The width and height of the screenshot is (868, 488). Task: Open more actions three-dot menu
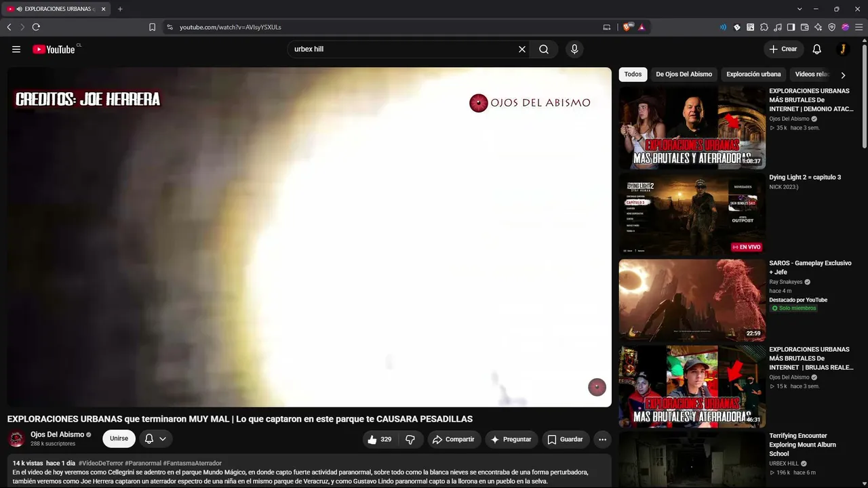coord(602,439)
